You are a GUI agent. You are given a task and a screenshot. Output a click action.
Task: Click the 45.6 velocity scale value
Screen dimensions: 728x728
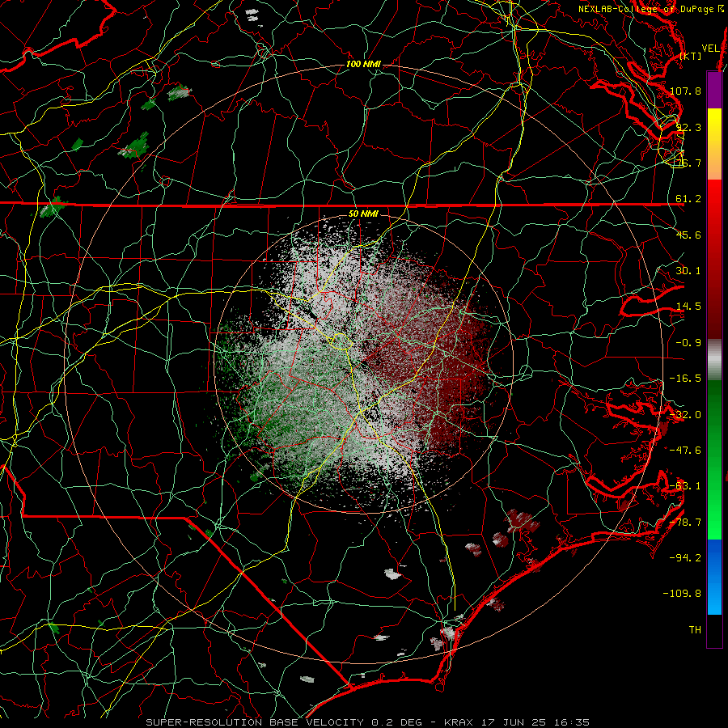tap(688, 235)
